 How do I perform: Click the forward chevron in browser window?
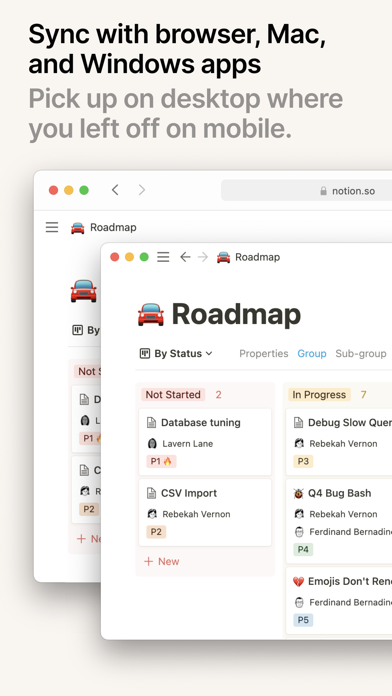pos(142,190)
